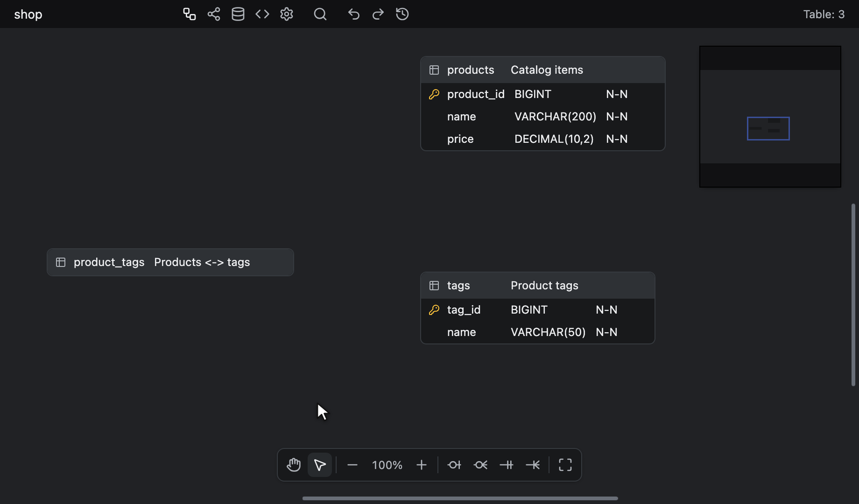Click the Product tags comment
Viewport: 859px width, 504px height.
(x=544, y=286)
